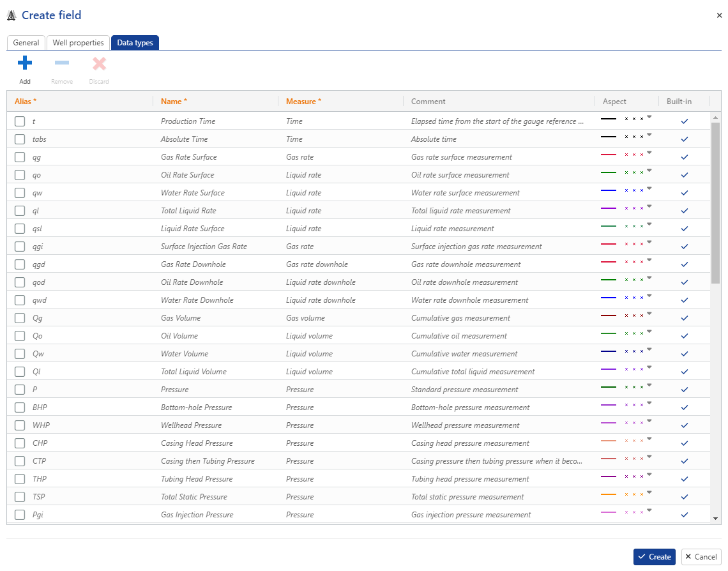Open the aspect dropdown for Water Rate Surface

(649, 188)
